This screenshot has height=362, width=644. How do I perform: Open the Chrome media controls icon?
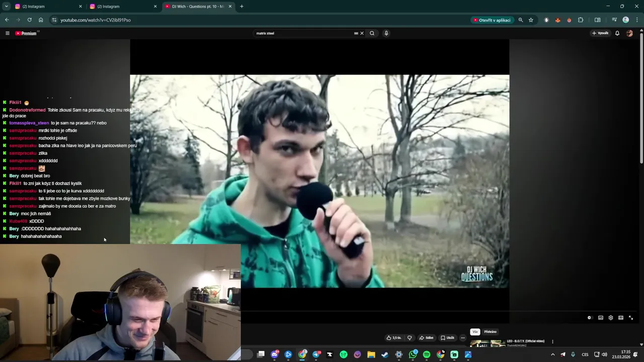pos(614,20)
